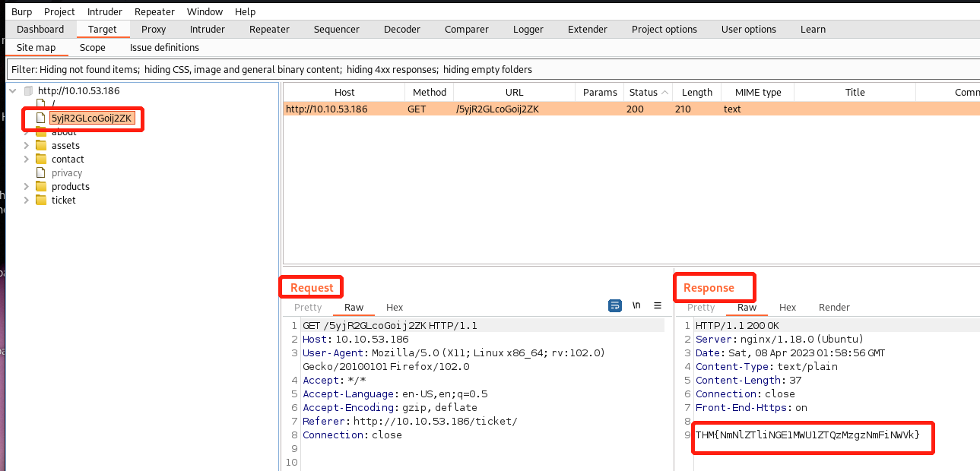
Task: Expand the products folder arrow
Action: tap(26, 187)
